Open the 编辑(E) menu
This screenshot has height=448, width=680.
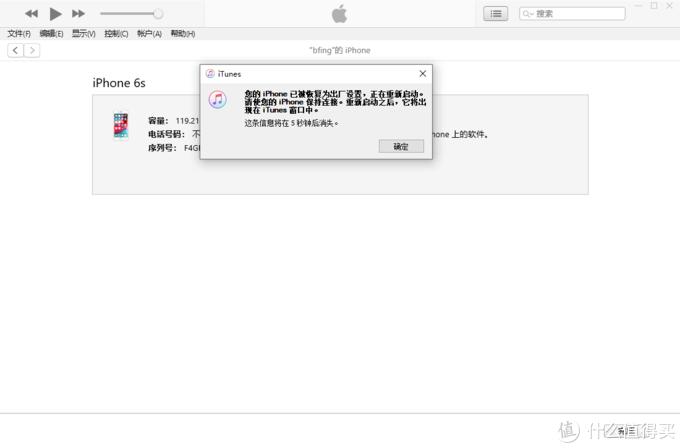(x=51, y=34)
